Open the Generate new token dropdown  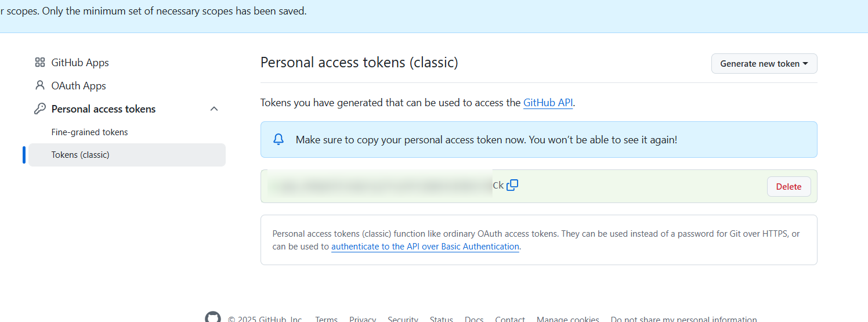point(764,64)
